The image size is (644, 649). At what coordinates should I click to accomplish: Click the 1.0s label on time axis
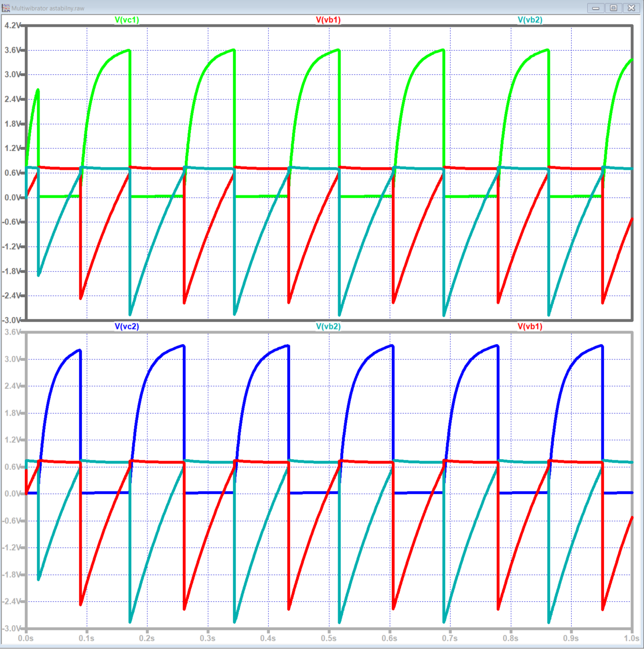click(x=631, y=638)
